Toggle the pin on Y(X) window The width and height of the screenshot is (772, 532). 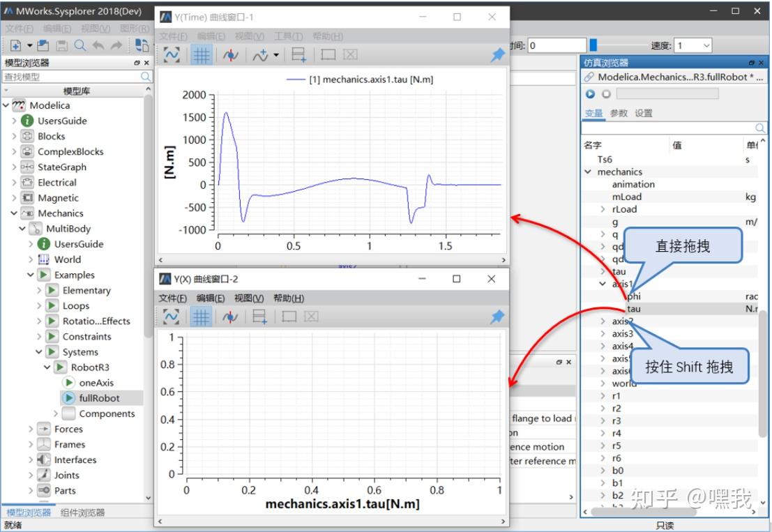point(497,317)
